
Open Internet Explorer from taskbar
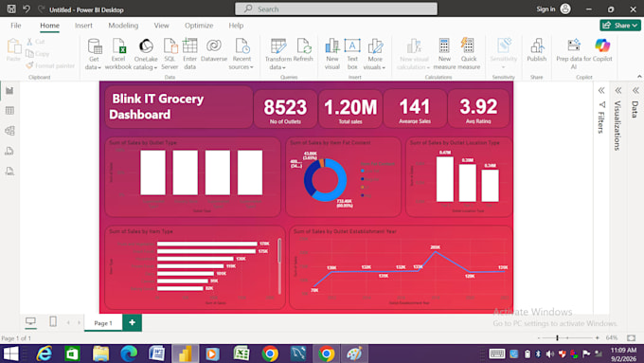pos(44,354)
